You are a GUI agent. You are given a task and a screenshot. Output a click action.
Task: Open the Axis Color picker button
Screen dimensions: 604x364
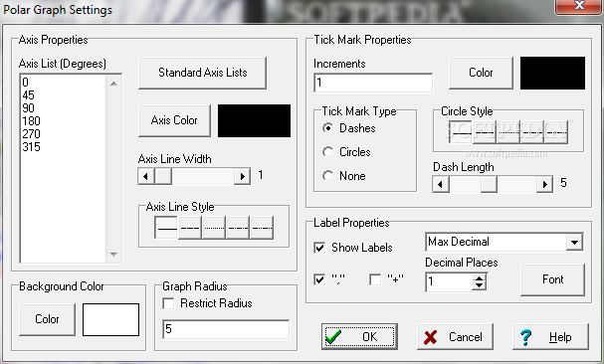point(174,120)
